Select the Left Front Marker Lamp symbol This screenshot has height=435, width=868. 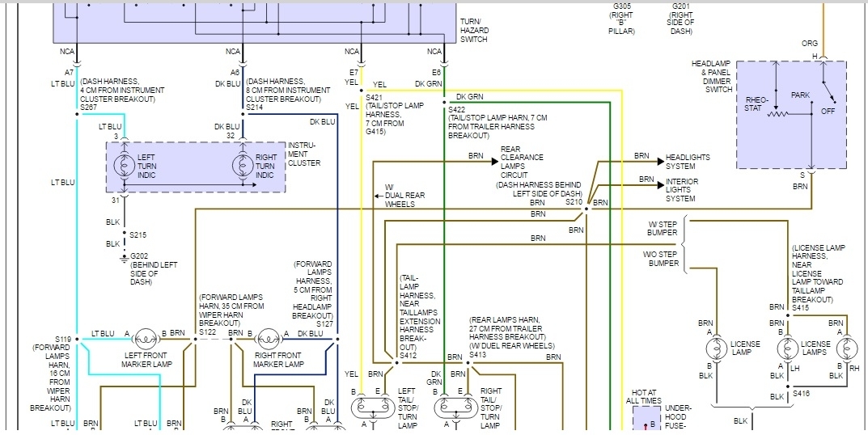coord(147,339)
